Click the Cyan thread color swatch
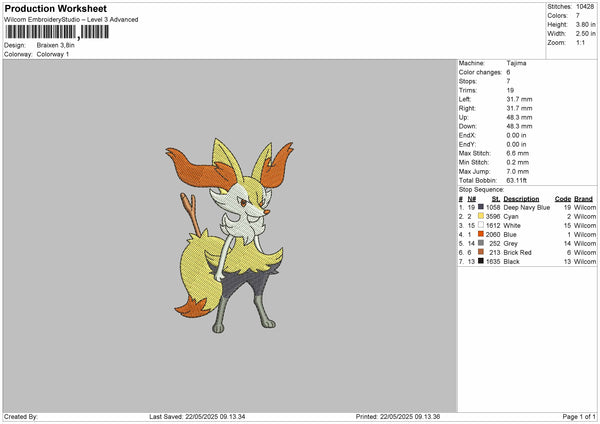The height and width of the screenshot is (424, 600). pos(481,216)
